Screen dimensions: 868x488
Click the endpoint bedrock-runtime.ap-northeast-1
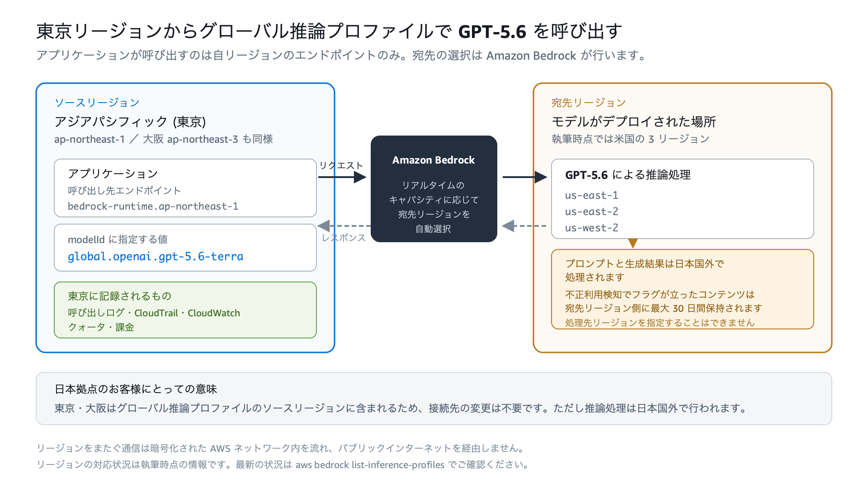click(x=153, y=206)
